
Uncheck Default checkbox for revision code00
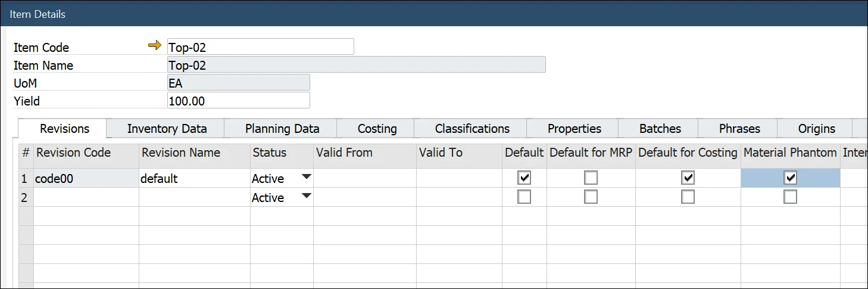tap(524, 178)
